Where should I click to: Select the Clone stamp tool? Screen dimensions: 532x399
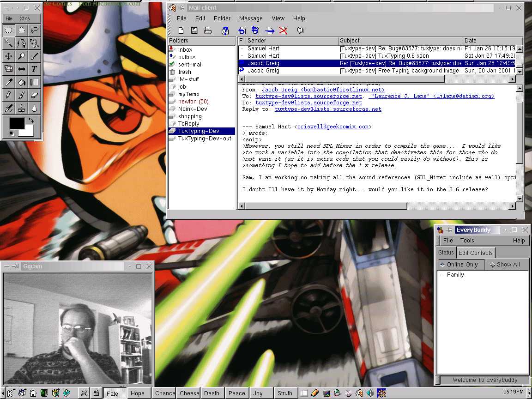tap(21, 108)
